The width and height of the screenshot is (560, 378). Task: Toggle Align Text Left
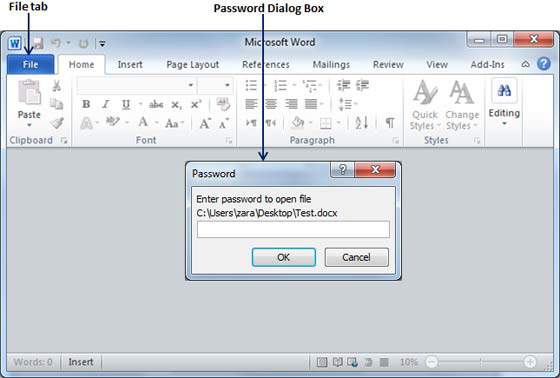click(251, 104)
